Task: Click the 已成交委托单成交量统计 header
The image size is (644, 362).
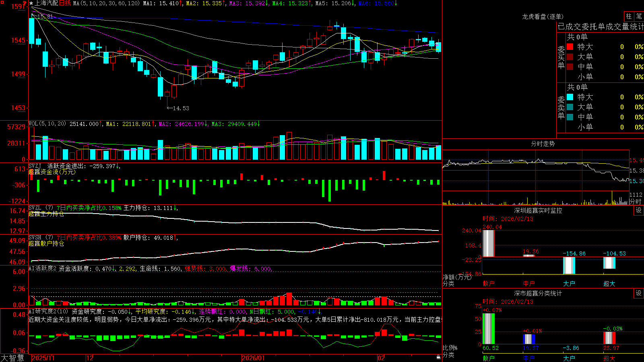Action: click(601, 27)
